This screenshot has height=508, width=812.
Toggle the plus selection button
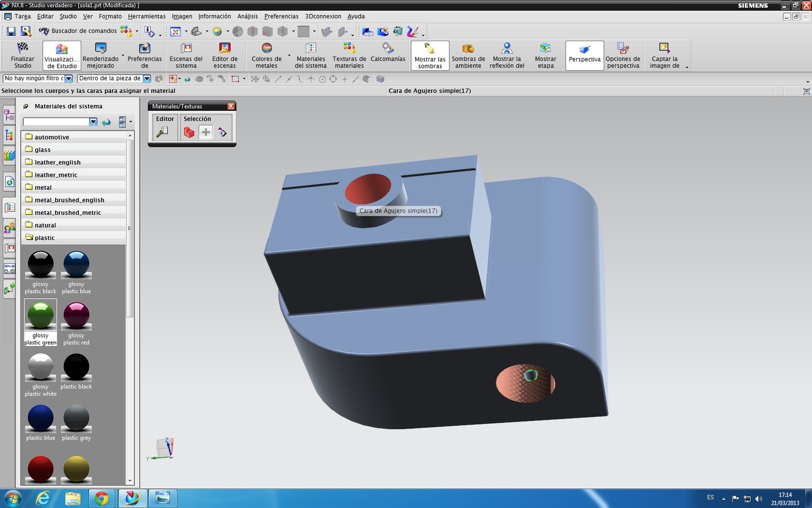[206, 133]
